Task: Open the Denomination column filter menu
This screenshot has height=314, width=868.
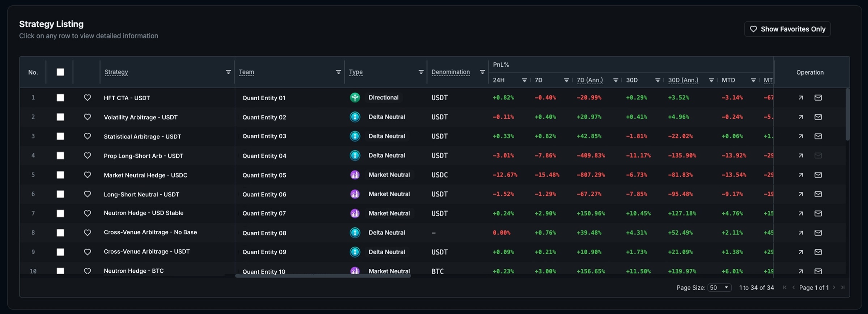Action: coord(482,72)
